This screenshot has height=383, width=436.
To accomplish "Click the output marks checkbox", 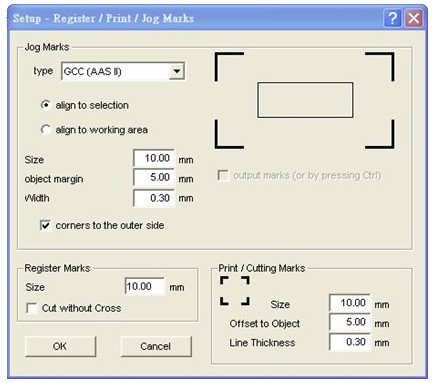I will (223, 176).
